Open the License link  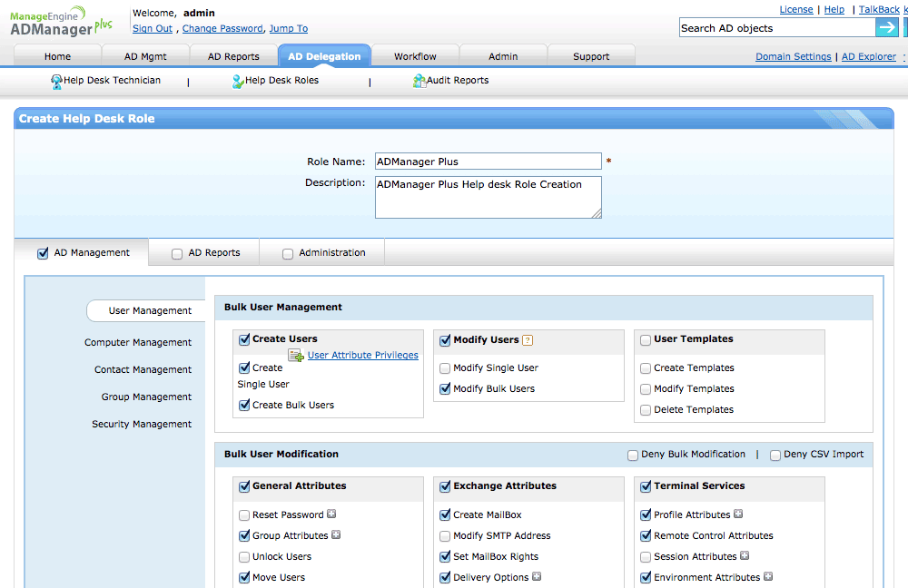tap(796, 9)
